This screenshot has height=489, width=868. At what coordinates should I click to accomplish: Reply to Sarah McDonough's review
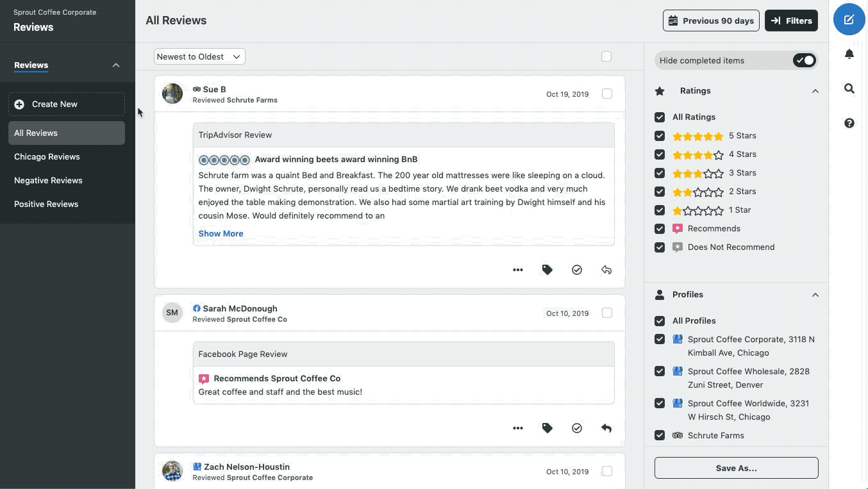[606, 428]
